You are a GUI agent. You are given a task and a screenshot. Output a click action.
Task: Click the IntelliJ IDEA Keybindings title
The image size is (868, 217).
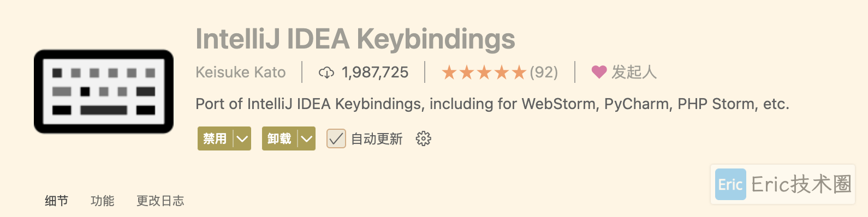(355, 39)
